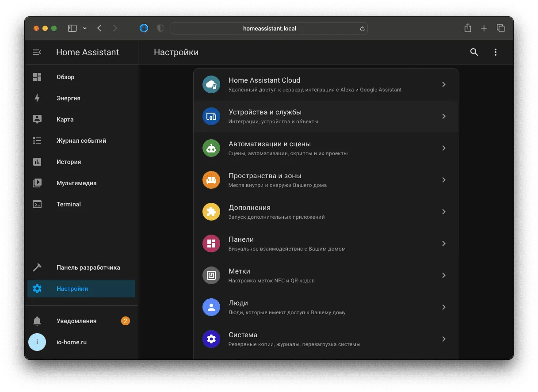Screen dimensions: 538x392
Task: Open the Overview (Обзор) dashboard icon
Action: pos(37,77)
